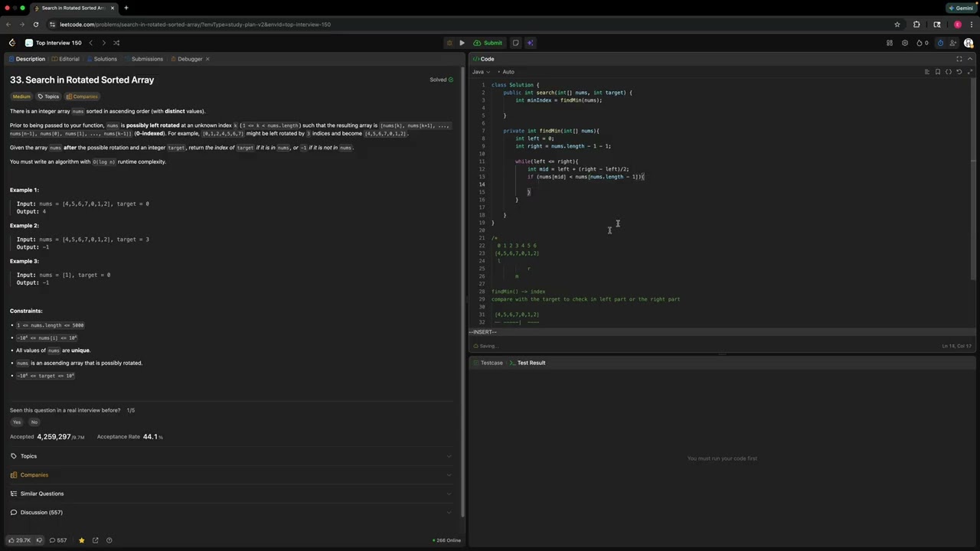Image resolution: width=980 pixels, height=551 pixels.
Task: Open the notes icon next to Submit
Action: point(515,43)
